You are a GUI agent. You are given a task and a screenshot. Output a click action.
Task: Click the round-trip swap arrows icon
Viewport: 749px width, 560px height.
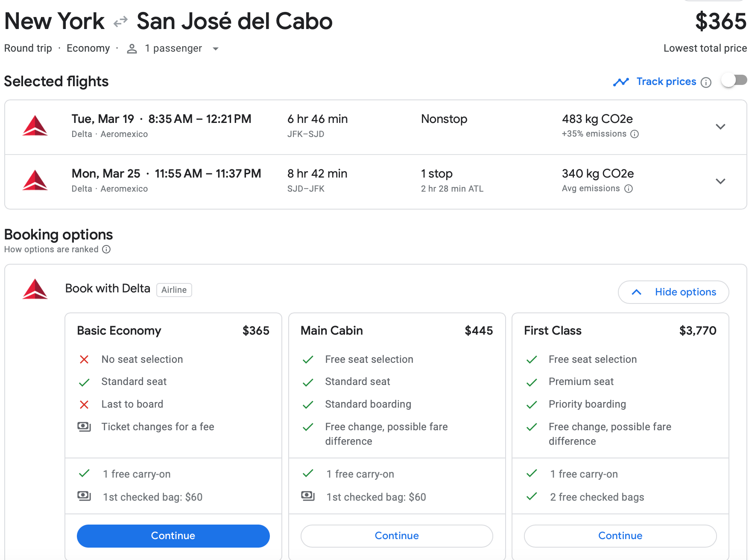click(121, 21)
